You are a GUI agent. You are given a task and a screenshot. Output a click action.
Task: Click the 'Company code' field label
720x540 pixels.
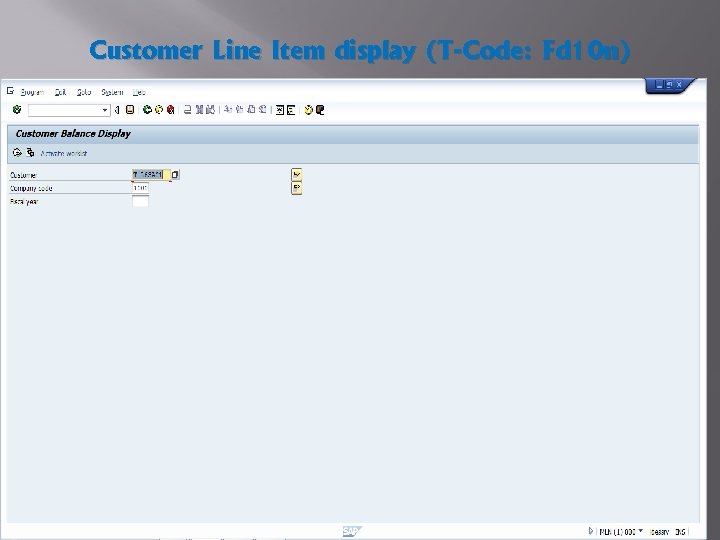pos(31,188)
